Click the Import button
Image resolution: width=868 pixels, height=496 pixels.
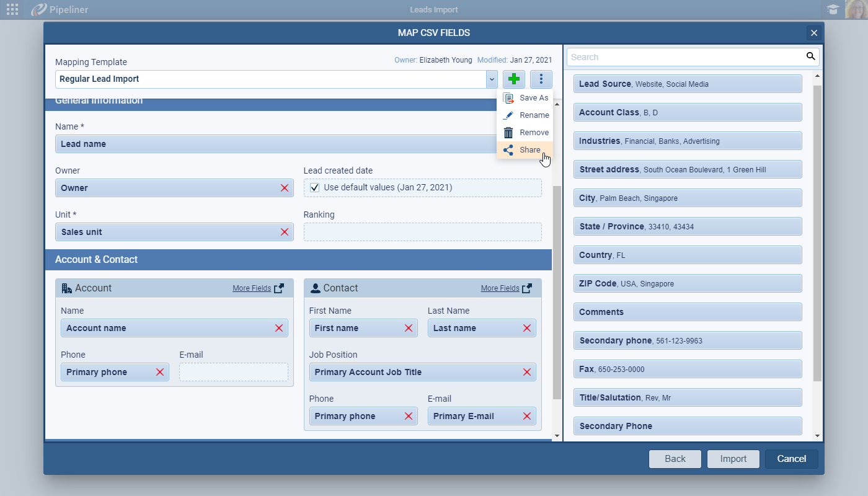pyautogui.click(x=733, y=459)
